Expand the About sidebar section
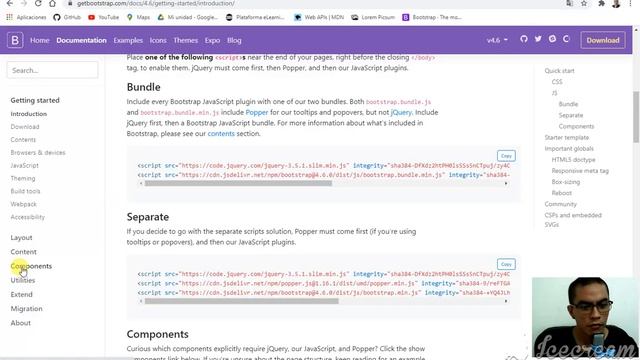This screenshot has height=360, width=640. [20, 323]
